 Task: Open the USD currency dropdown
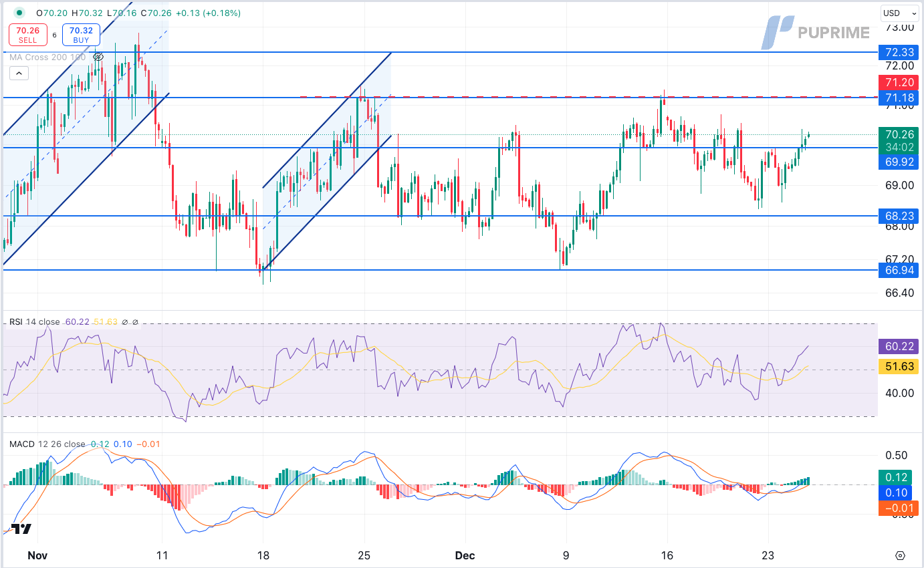[899, 13]
